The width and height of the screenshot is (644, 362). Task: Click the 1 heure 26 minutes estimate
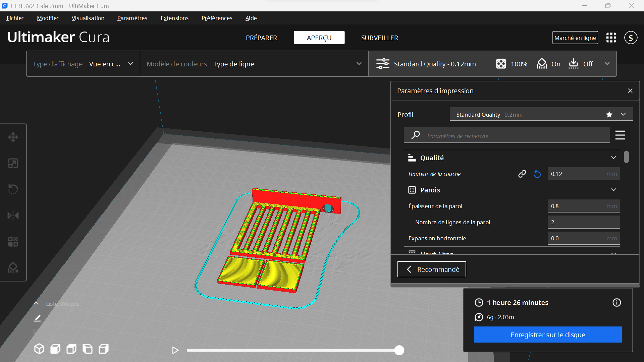(x=517, y=303)
